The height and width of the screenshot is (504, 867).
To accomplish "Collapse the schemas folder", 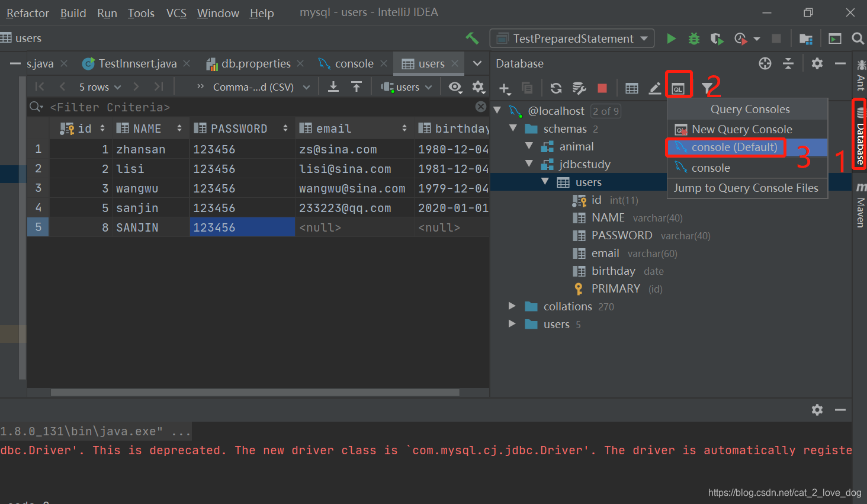I will tap(513, 128).
